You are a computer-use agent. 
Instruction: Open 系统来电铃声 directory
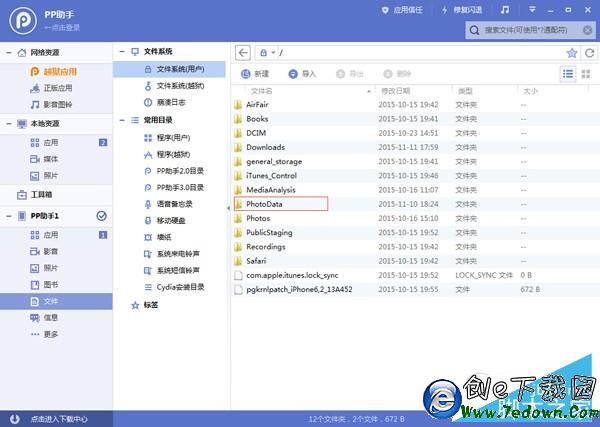[171, 254]
